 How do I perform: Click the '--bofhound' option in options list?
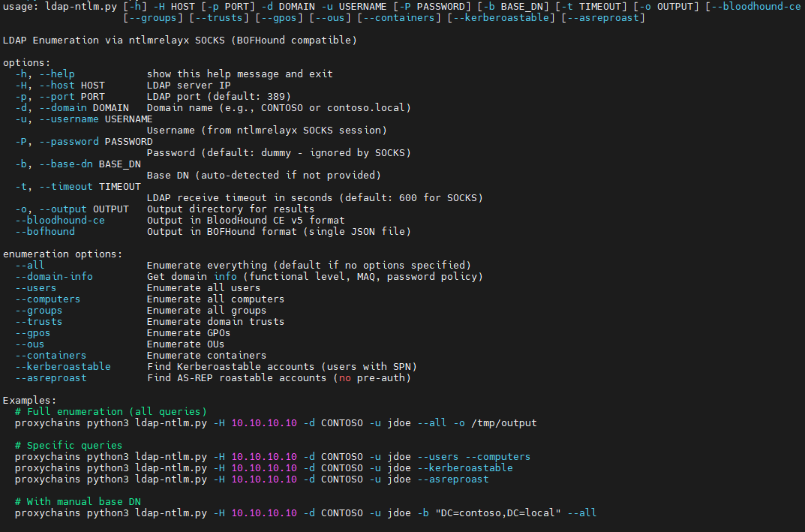coord(45,232)
